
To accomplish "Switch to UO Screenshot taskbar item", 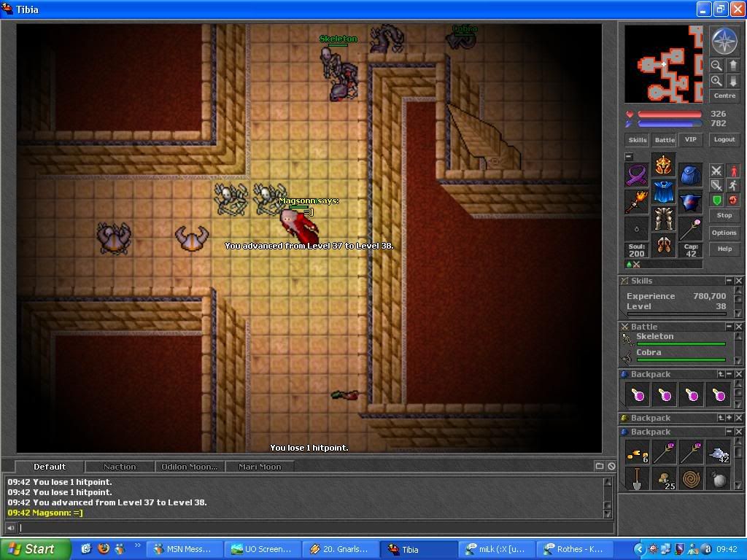I will 262,549.
